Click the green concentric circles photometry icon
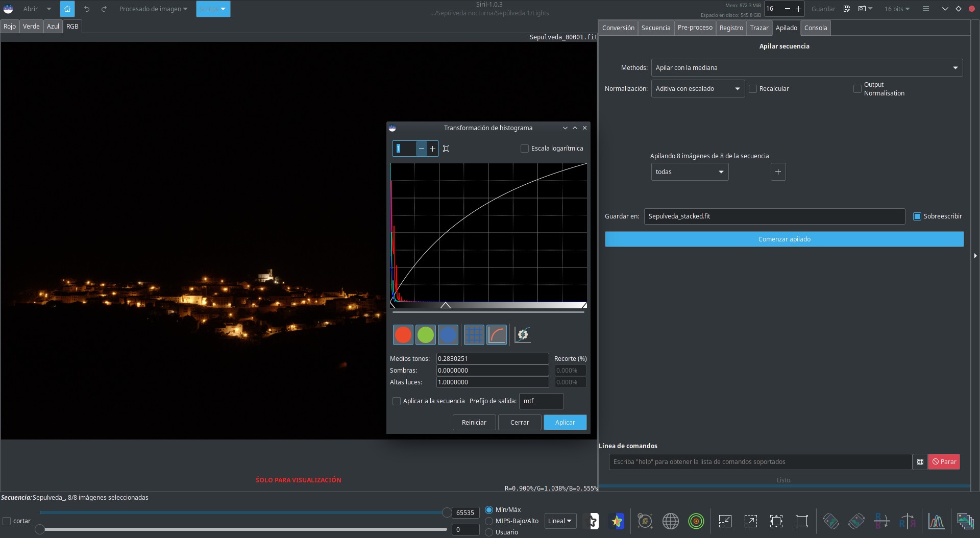Image resolution: width=980 pixels, height=538 pixels. coord(696,521)
